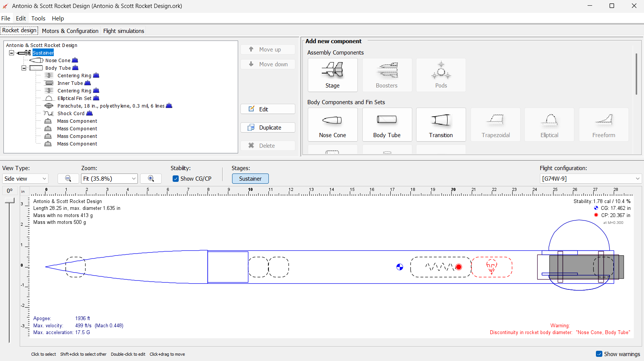
Task: Open the Tools menu
Action: [38, 18]
